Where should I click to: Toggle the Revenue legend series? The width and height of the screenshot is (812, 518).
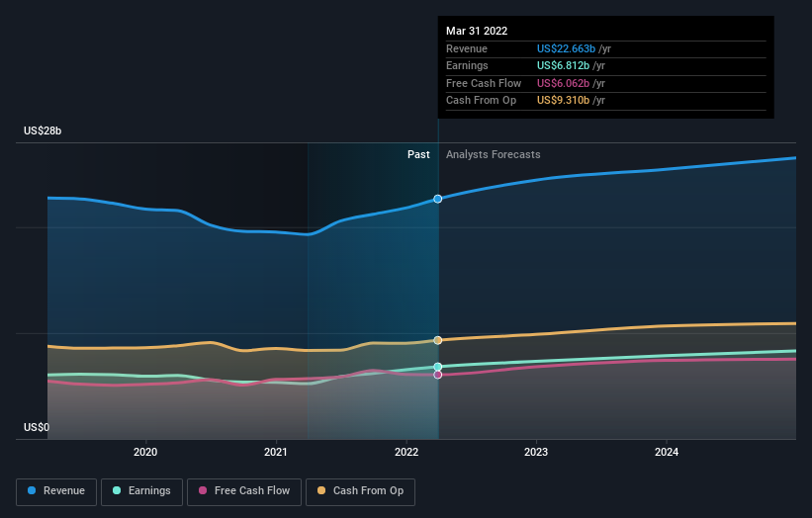[x=56, y=491]
